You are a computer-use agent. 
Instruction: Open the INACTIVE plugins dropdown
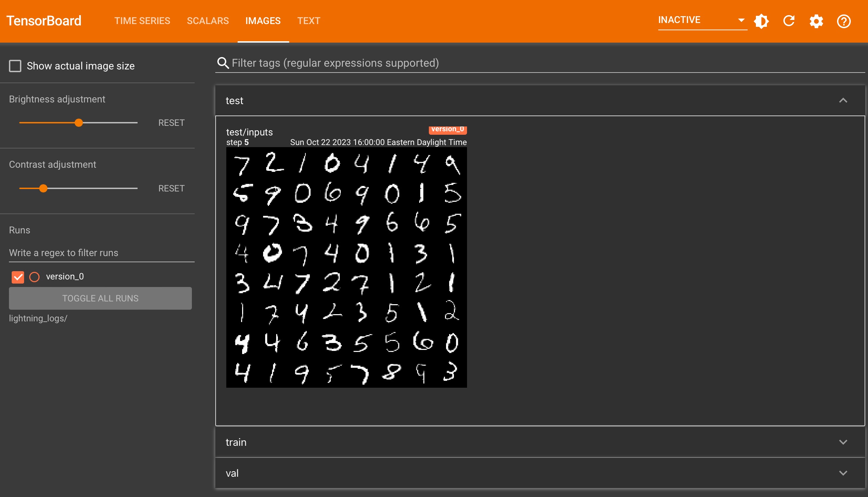pos(702,20)
